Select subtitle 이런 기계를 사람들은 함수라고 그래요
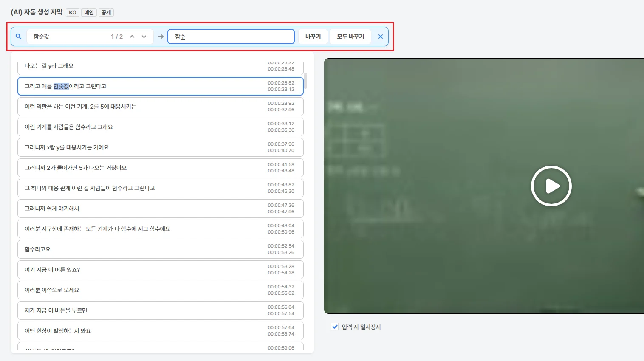This screenshot has width=644, height=361. click(x=160, y=127)
